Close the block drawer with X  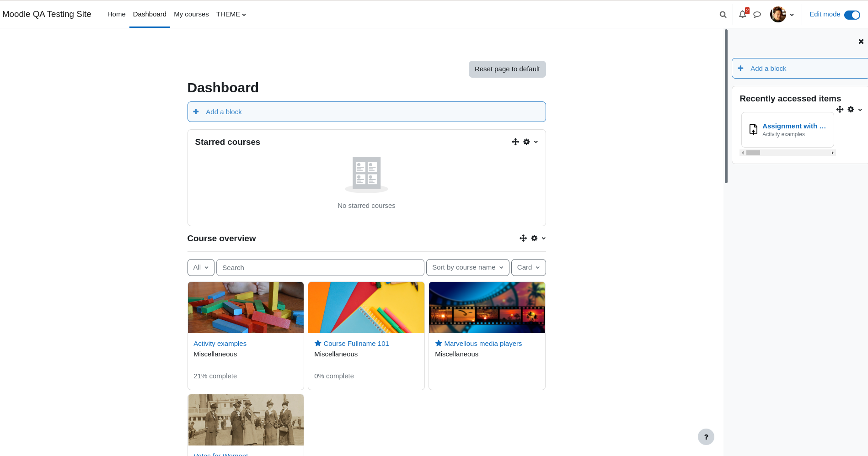click(x=861, y=42)
